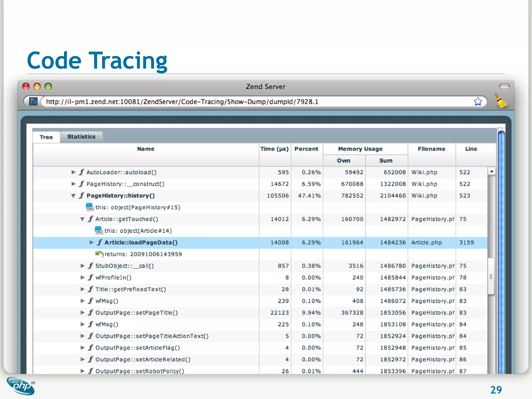Expand AutoLoader::autoload() row

coord(74,172)
